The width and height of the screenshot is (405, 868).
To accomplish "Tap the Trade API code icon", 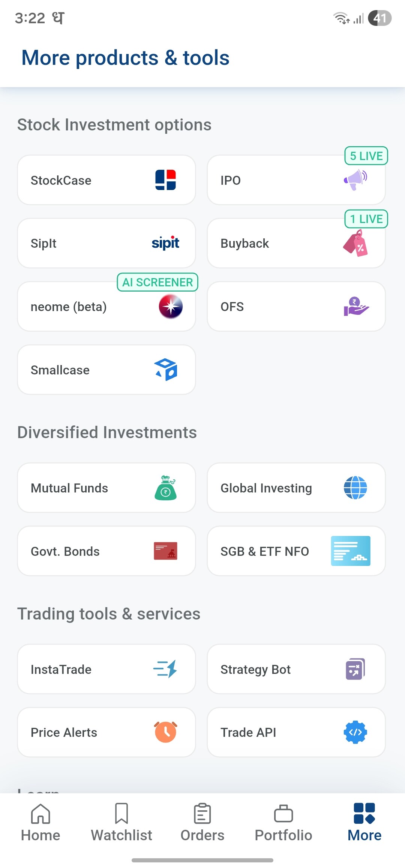I will click(355, 732).
